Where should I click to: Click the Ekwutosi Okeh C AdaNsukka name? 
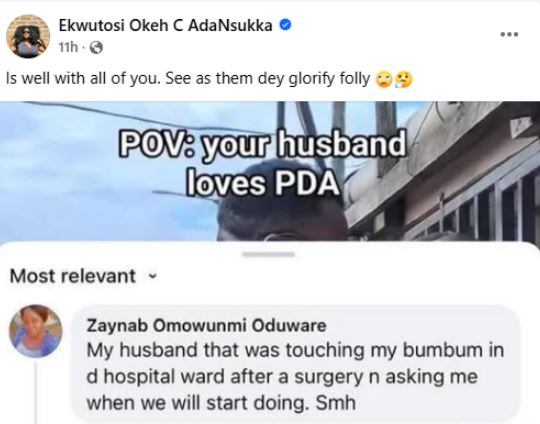click(x=165, y=25)
